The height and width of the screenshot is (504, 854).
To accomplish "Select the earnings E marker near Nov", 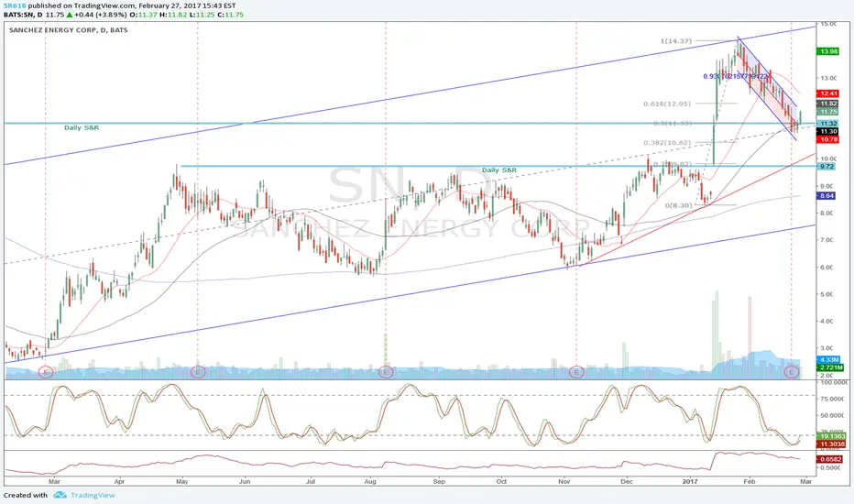I will click(x=576, y=372).
